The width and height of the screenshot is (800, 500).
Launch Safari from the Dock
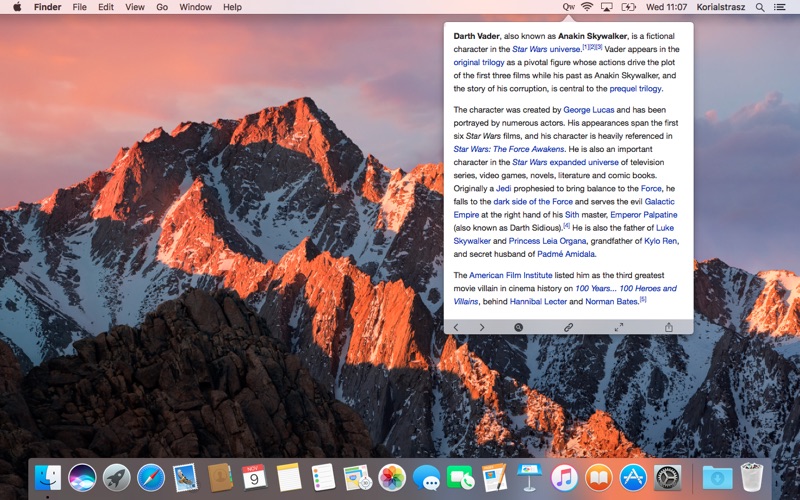pos(151,478)
